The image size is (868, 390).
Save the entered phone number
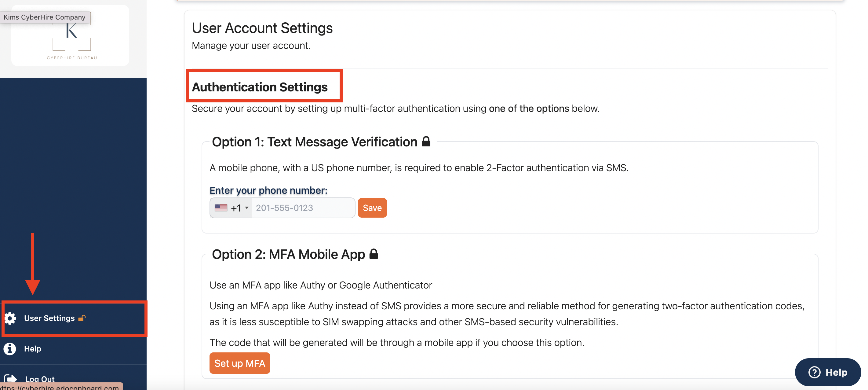372,208
